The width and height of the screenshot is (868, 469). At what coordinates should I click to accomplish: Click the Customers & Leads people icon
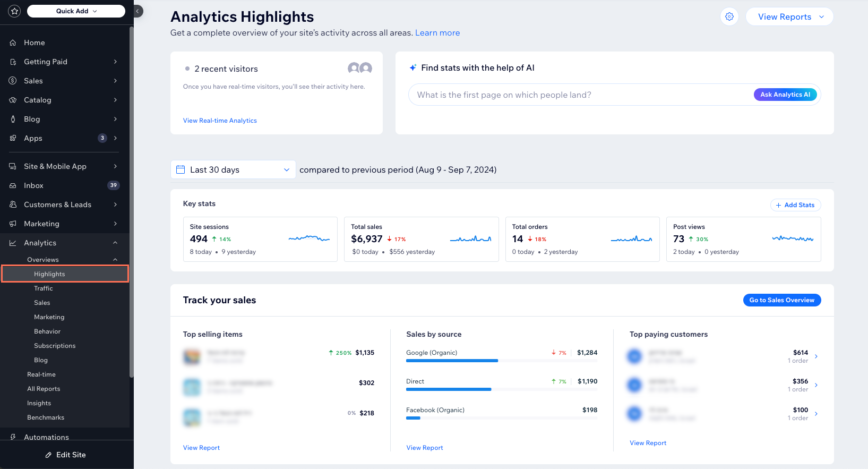coord(13,204)
